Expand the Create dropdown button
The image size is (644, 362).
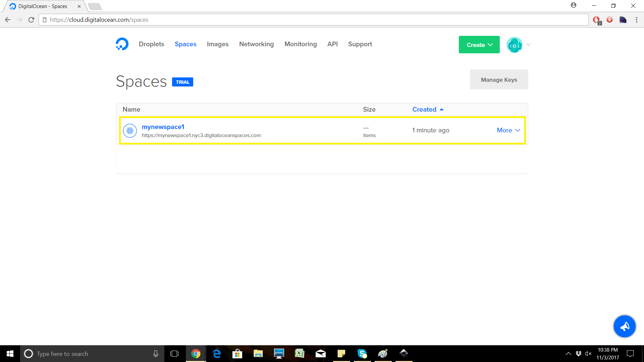[479, 45]
